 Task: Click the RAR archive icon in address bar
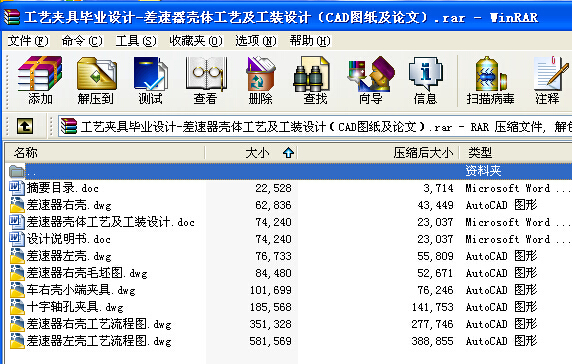pos(69,126)
